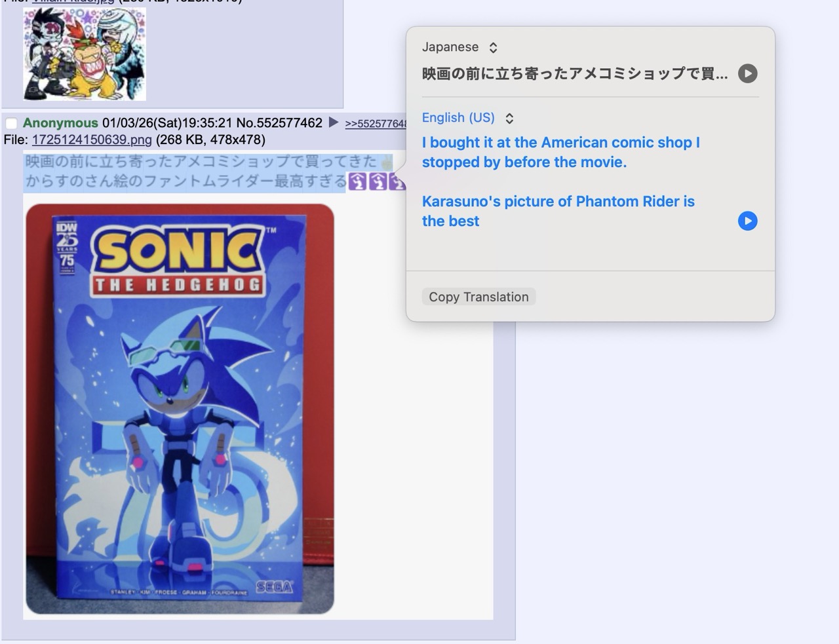
Task: Click the first purple question-mark emoji
Action: 357,181
